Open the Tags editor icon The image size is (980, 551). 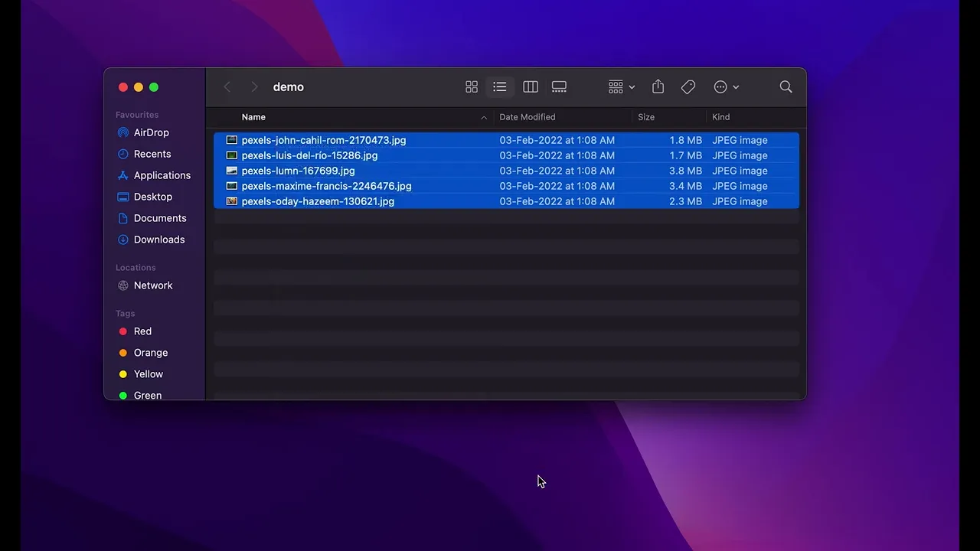(x=688, y=87)
